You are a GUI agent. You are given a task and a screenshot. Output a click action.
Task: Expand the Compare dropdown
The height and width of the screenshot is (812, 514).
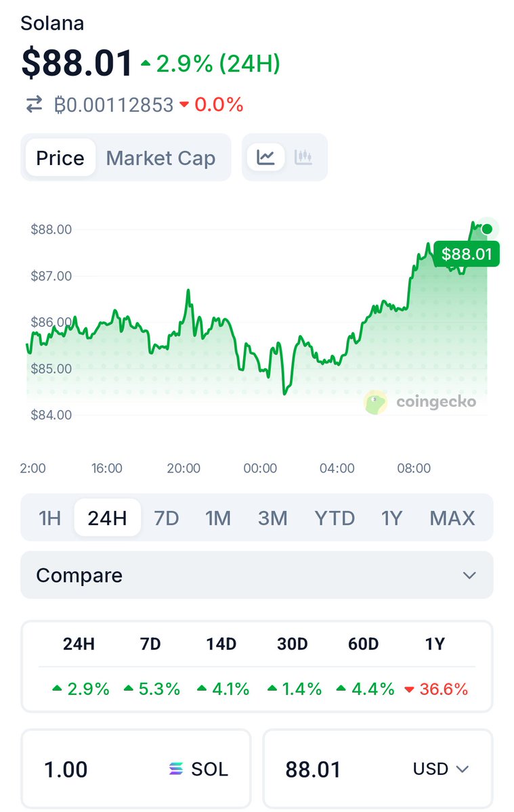coord(257,575)
